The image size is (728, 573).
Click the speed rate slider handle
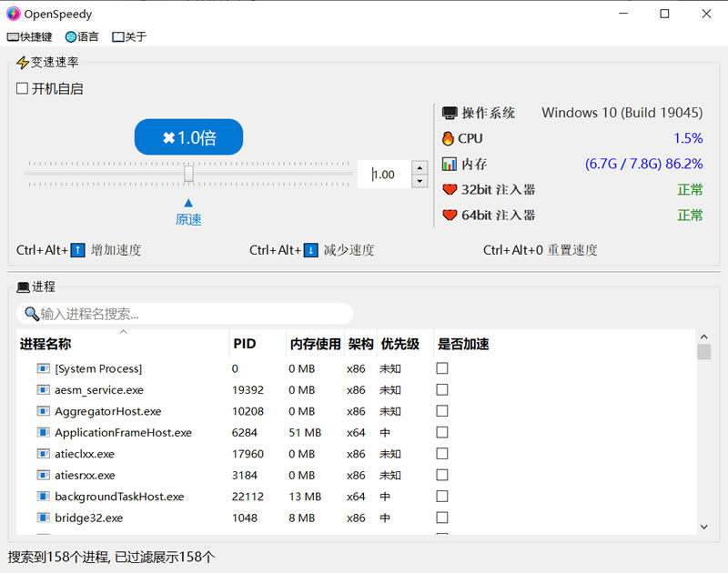(188, 174)
